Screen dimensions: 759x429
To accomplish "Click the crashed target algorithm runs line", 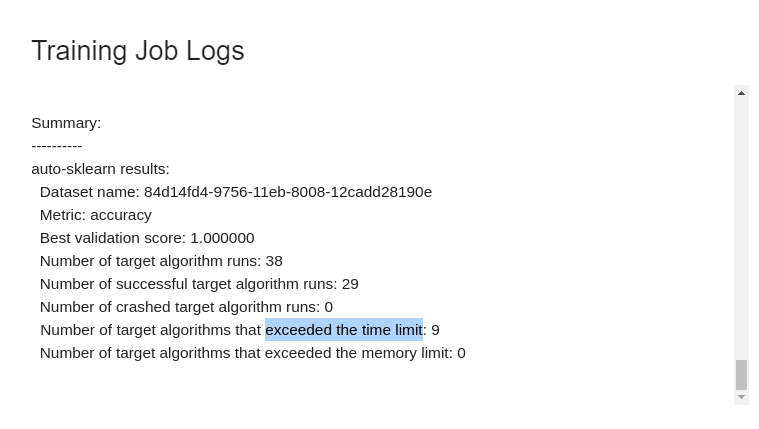I will click(x=186, y=307).
